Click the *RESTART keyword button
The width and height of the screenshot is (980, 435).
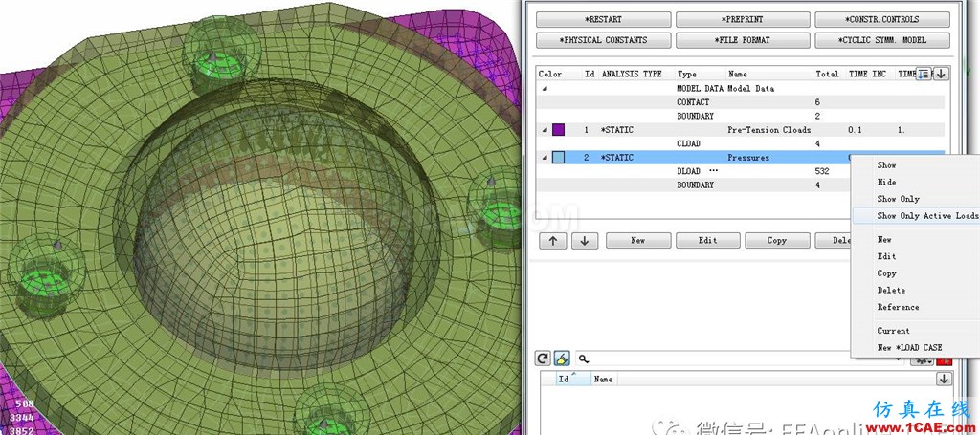[x=603, y=19]
